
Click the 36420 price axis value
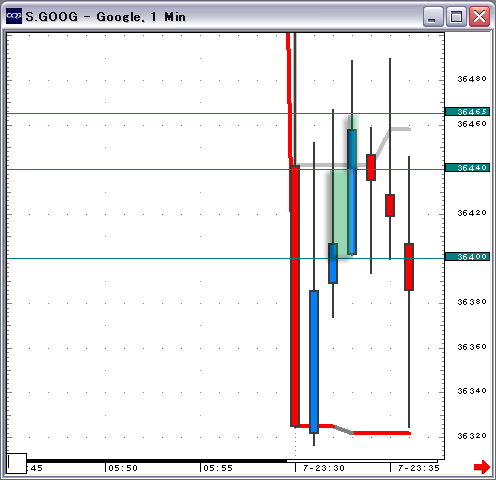[x=472, y=213]
